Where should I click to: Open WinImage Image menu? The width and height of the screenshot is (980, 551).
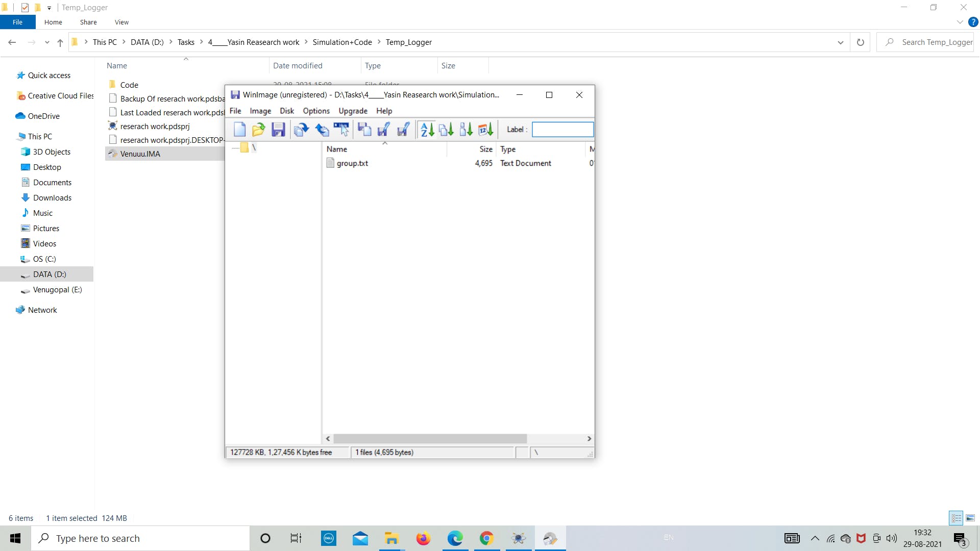pos(260,111)
